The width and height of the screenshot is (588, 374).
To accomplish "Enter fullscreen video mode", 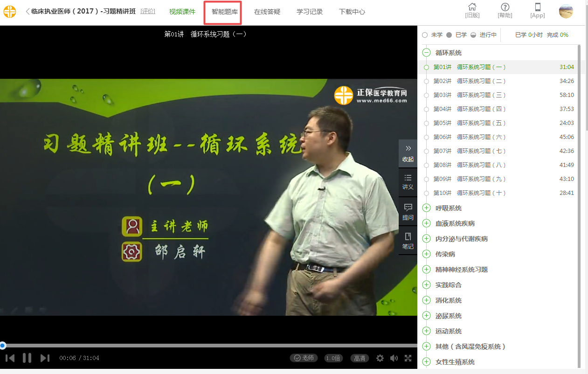I will tap(408, 358).
